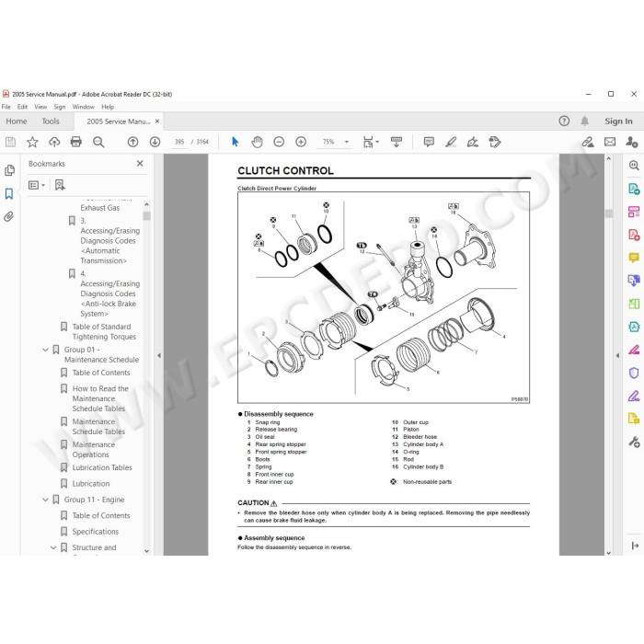Open Lubrication Tables bookmark
The image size is (644, 644).
102,467
